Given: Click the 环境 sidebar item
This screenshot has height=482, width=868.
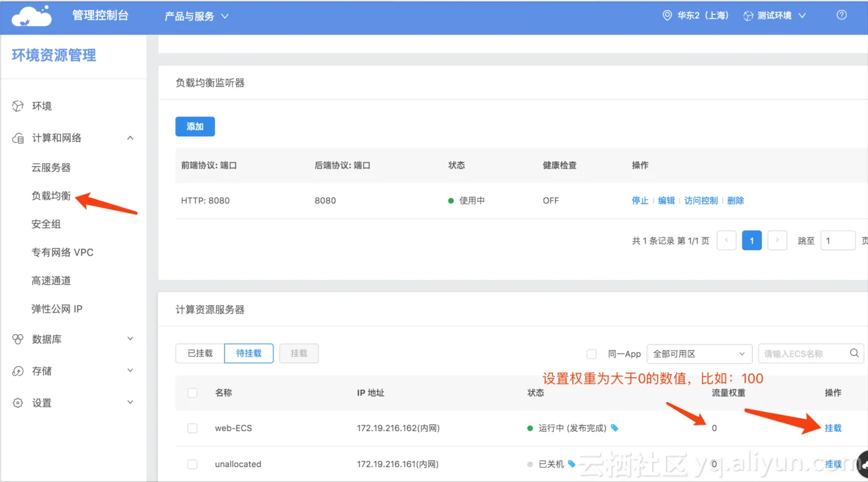Looking at the screenshot, I should pos(42,106).
